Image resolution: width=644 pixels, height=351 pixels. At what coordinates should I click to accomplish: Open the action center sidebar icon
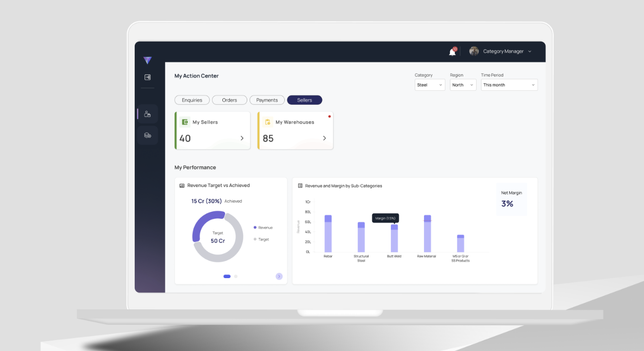tap(148, 114)
